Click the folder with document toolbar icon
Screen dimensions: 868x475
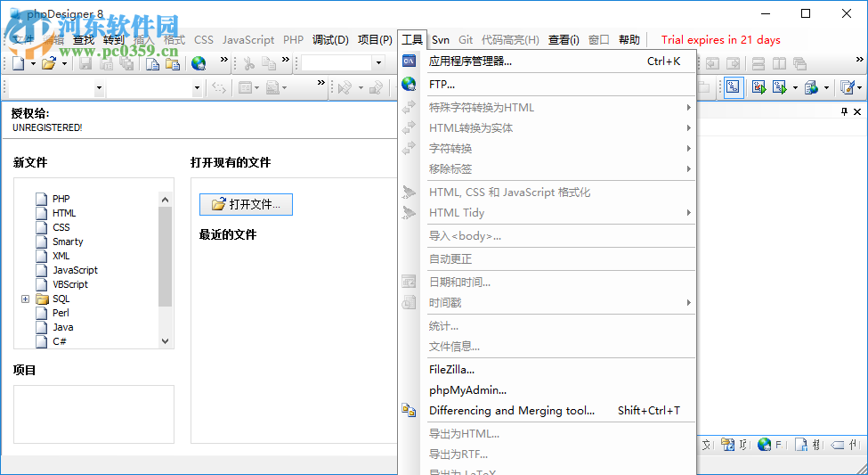click(x=173, y=64)
